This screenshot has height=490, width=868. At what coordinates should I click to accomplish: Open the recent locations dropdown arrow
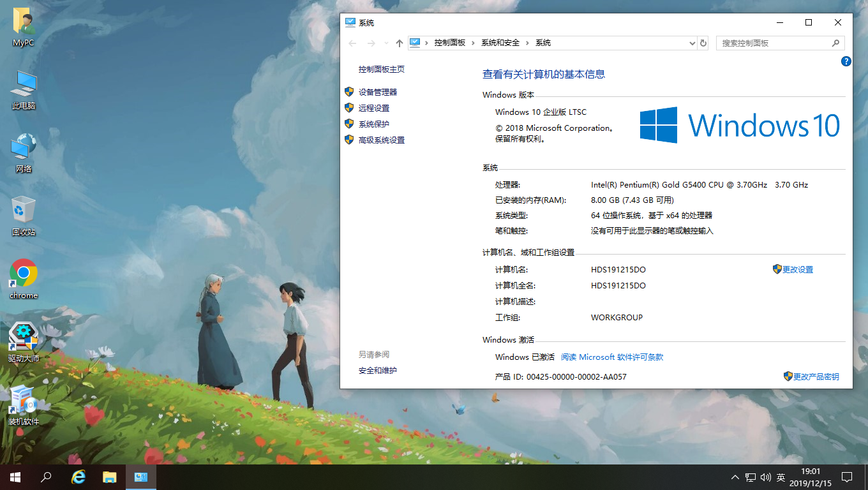point(386,43)
